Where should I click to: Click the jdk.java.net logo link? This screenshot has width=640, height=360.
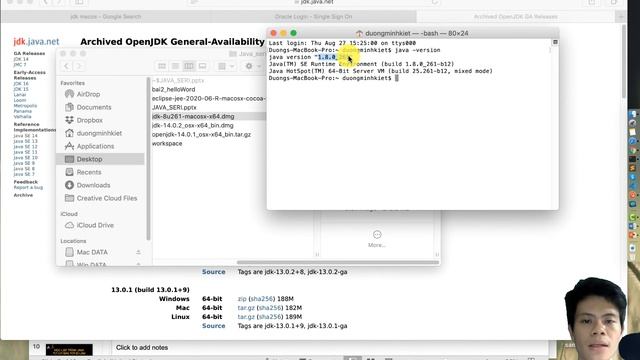36,41
